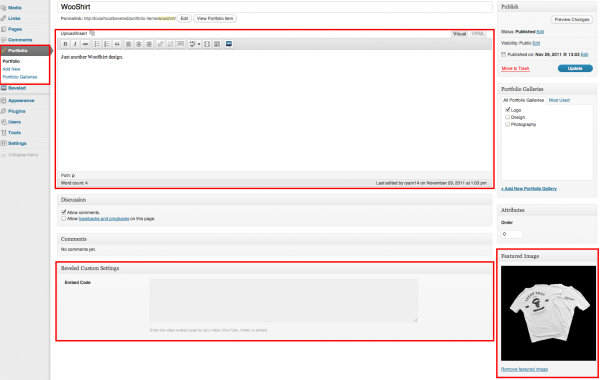Show the kitchen sink toolbar row

click(217, 44)
